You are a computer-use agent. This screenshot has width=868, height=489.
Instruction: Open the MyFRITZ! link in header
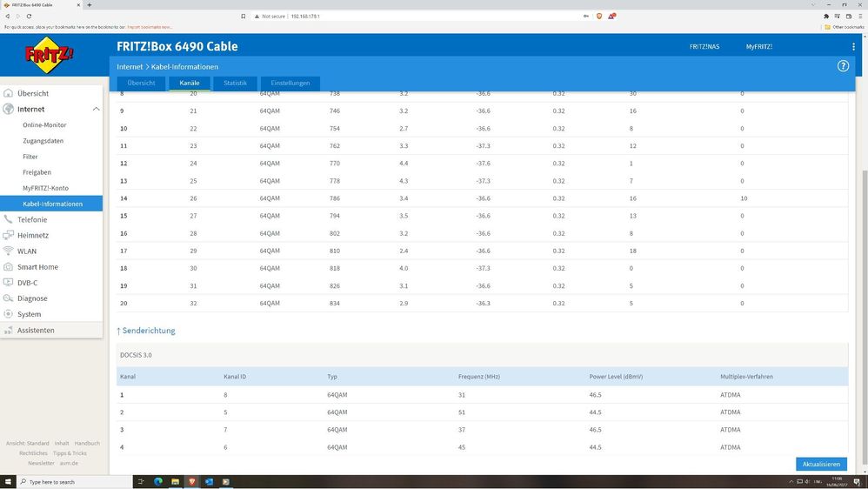coord(758,46)
